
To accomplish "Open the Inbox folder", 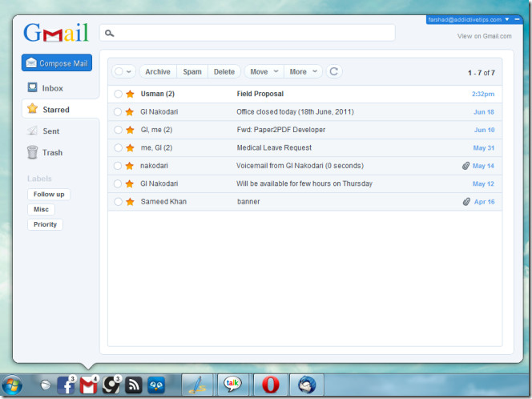I will [x=53, y=88].
